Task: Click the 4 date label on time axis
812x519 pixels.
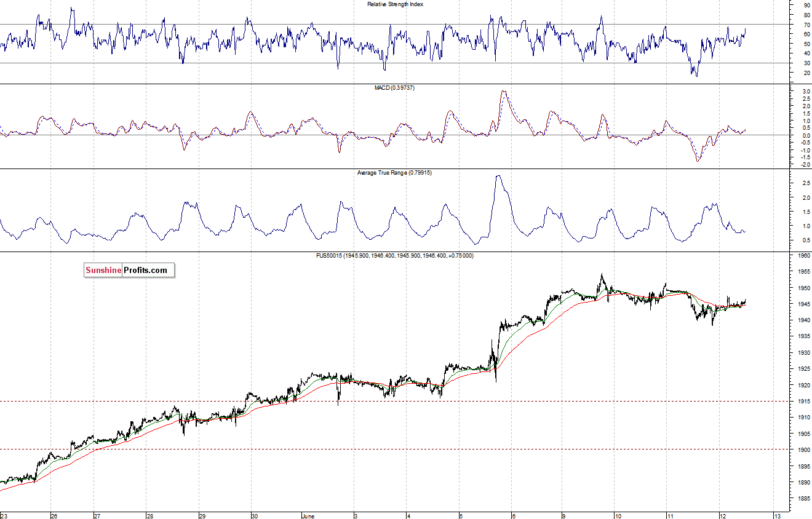Action: point(407,515)
